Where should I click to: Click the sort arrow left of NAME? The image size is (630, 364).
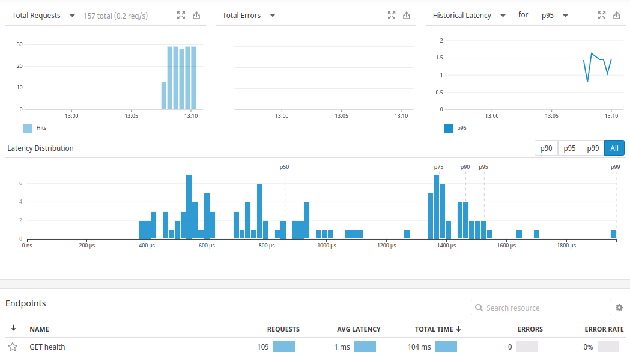13,328
